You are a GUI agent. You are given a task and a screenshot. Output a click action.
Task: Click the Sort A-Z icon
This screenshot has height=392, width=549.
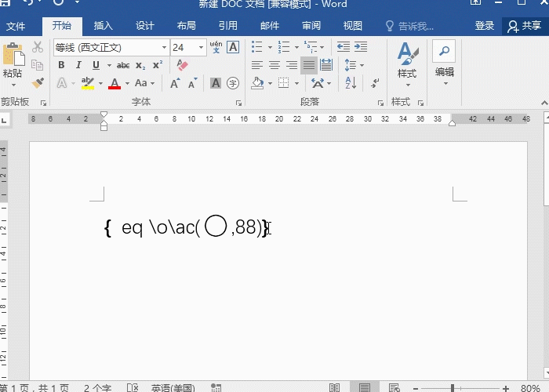click(x=351, y=83)
